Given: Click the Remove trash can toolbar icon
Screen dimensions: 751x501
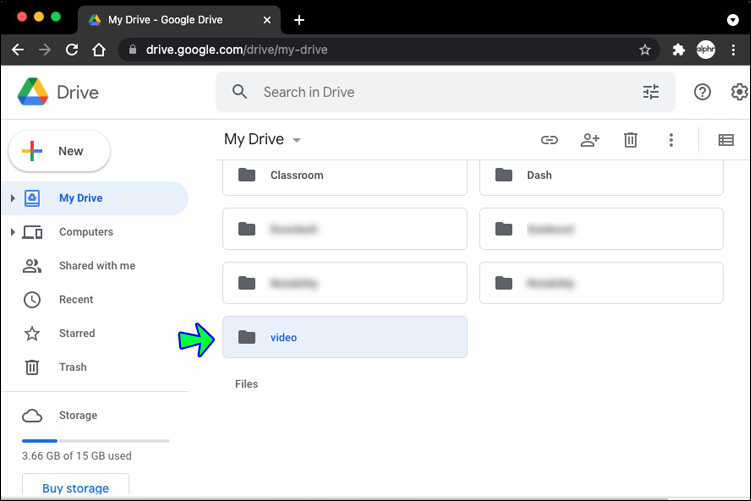Looking at the screenshot, I should (630, 140).
